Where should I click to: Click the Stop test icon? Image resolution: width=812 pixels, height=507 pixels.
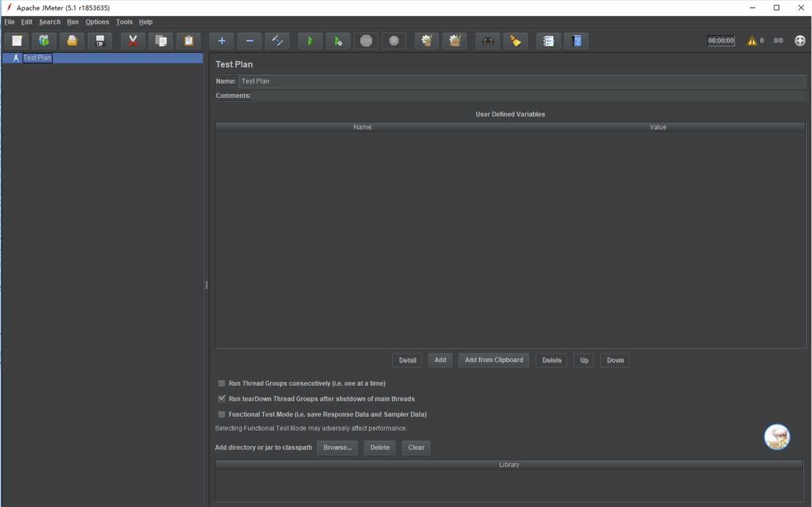(x=366, y=41)
